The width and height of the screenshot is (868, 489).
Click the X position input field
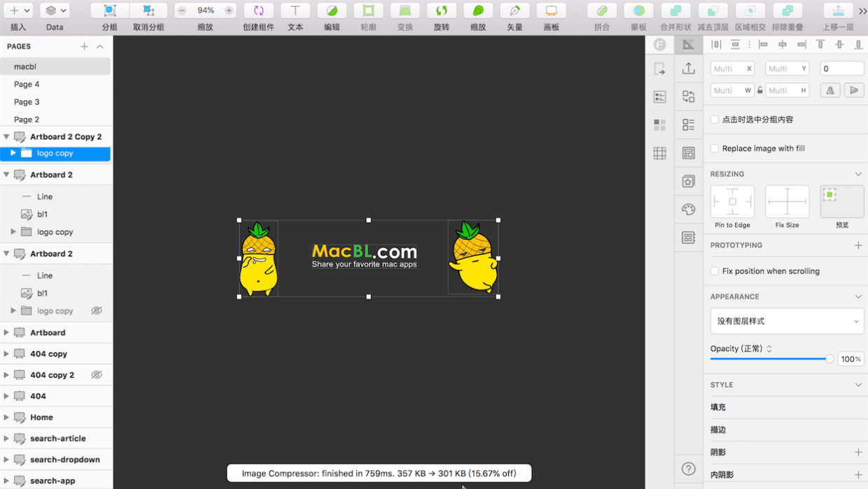(x=733, y=69)
